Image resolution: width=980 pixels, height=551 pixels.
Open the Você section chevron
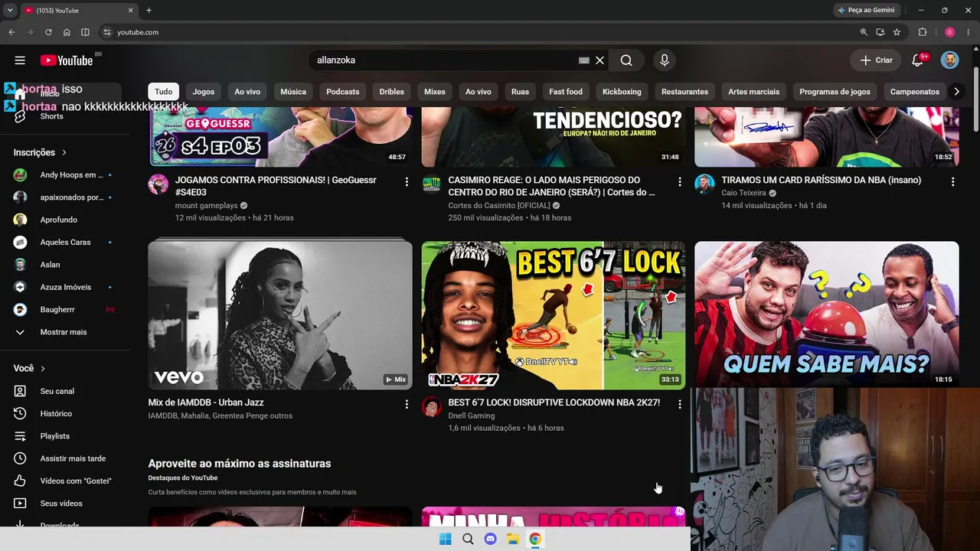click(43, 369)
